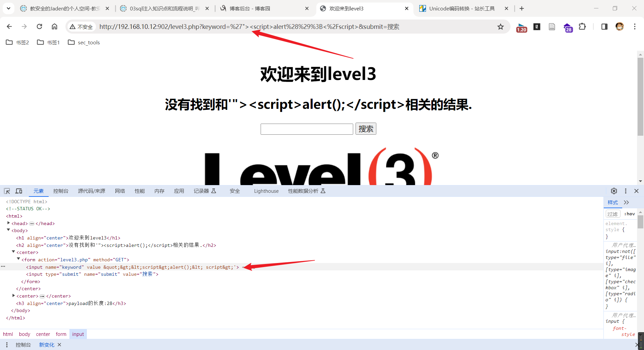Close the 欢迎来到level3 tab

[407, 8]
